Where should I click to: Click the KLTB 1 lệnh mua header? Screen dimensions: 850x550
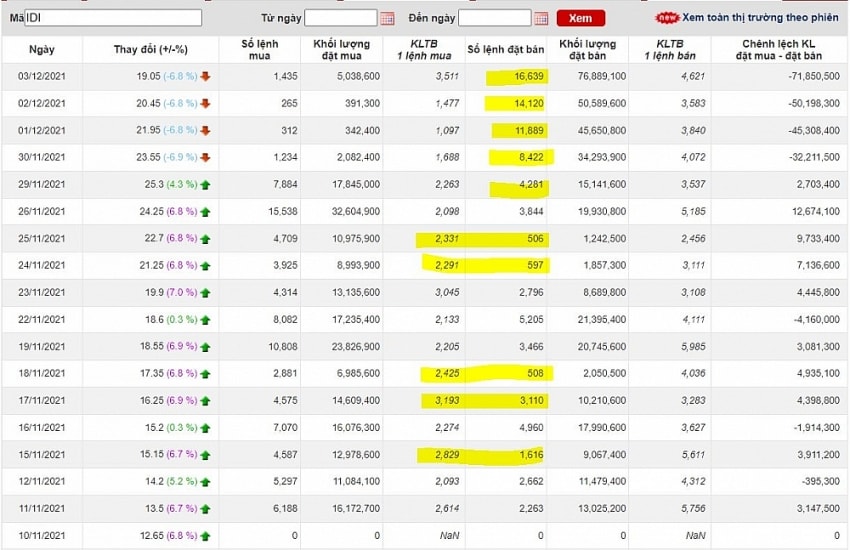(x=424, y=49)
